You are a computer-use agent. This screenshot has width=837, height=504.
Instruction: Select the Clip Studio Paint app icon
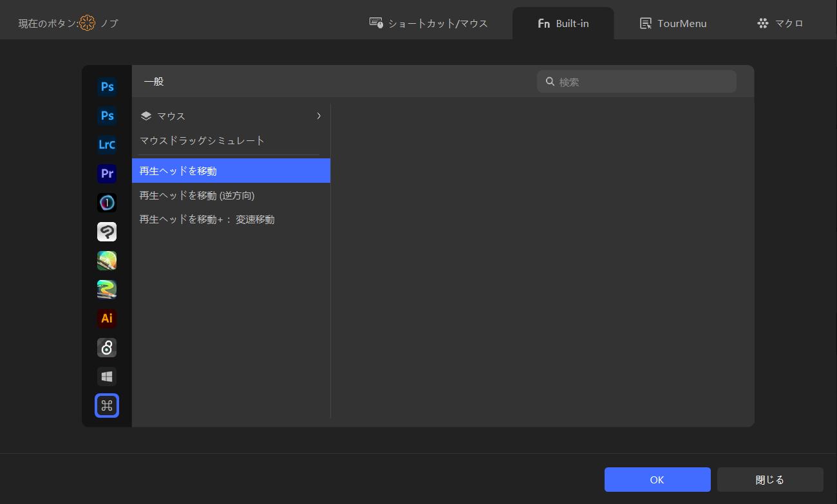tap(107, 231)
